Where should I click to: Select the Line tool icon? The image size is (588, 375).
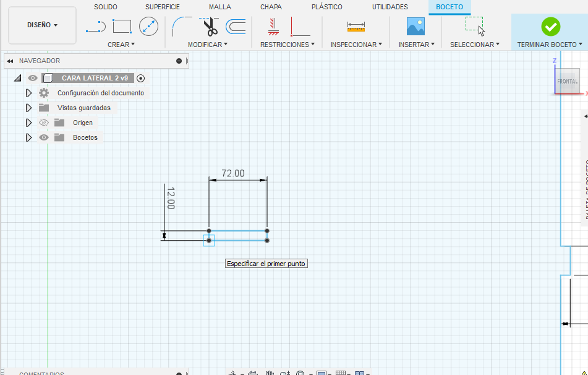point(96,27)
